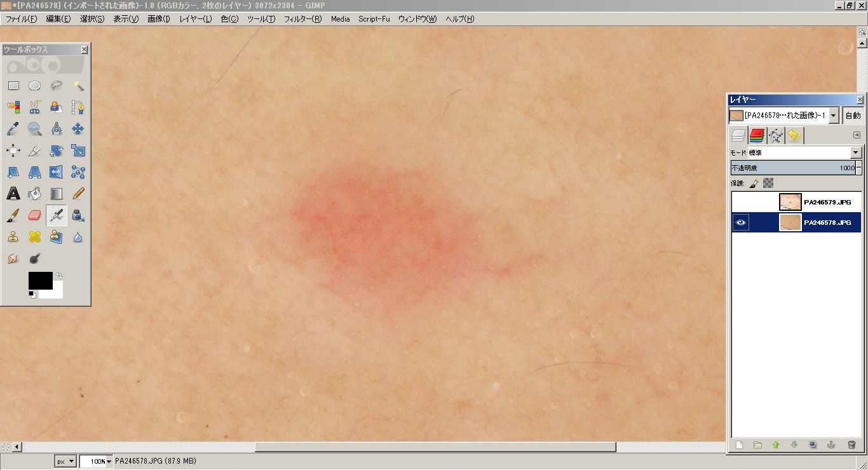Hide the PA246578.JPG layer via eye icon

click(740, 222)
